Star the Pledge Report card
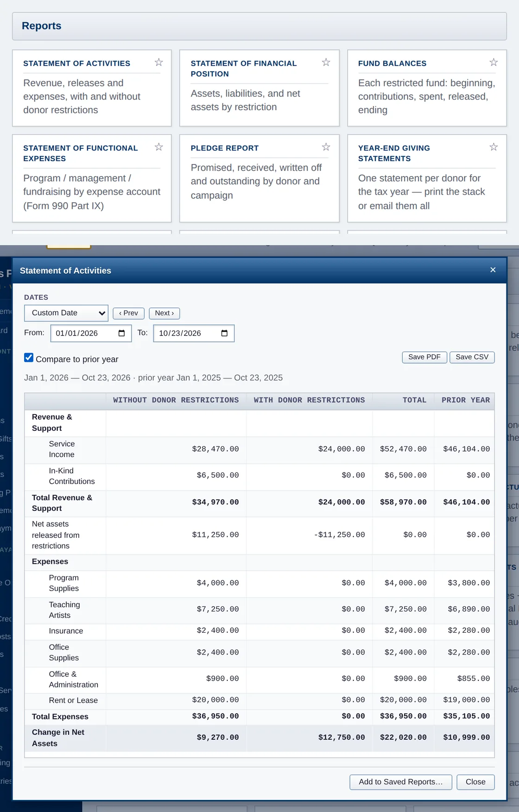Viewport: 519px width, 812px height. 326,147
